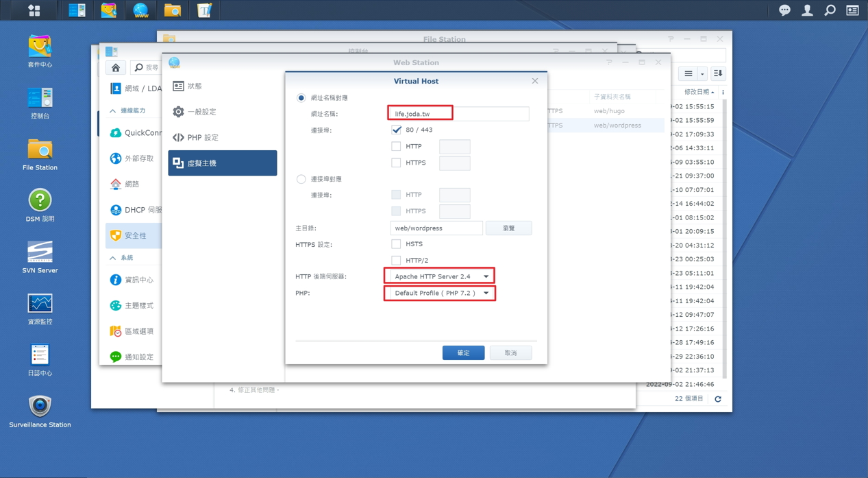This screenshot has height=478, width=868.
Task: Open the Text Editor taskbar icon
Action: (x=204, y=10)
